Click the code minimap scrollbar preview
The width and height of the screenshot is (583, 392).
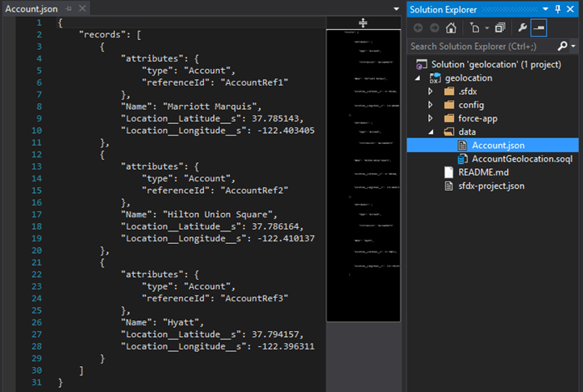pos(363,176)
